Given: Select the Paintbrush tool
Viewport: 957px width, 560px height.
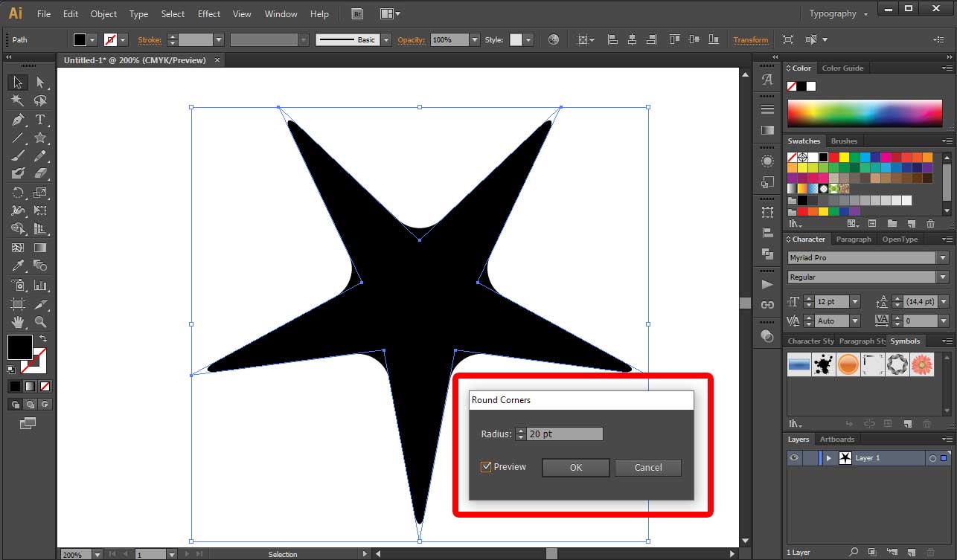Looking at the screenshot, I should [17, 156].
